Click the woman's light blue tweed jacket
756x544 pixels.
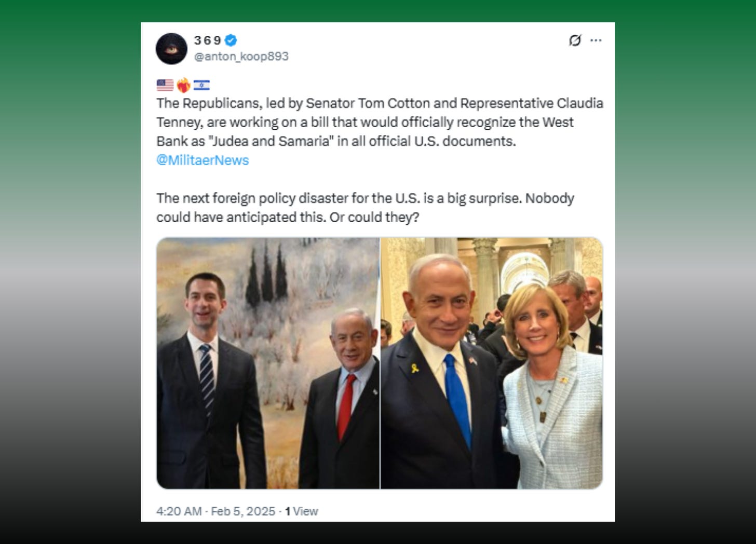(552, 420)
